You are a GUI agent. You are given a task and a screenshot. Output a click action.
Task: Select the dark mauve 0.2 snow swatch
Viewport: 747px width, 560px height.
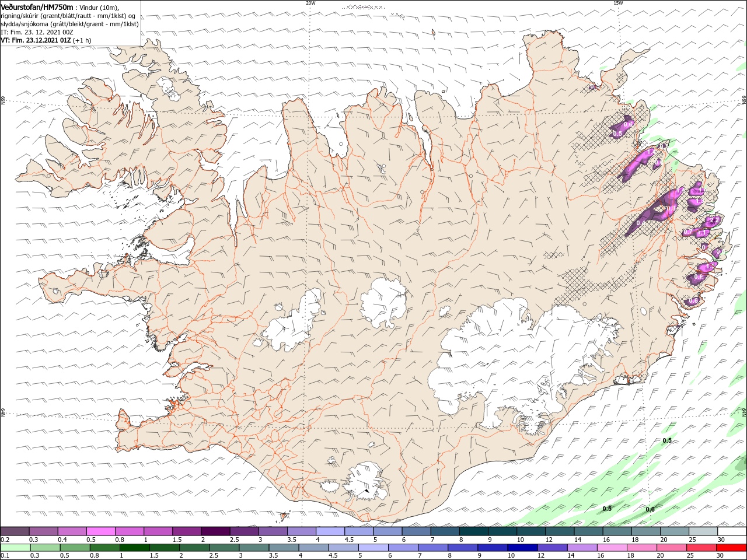coord(15,531)
